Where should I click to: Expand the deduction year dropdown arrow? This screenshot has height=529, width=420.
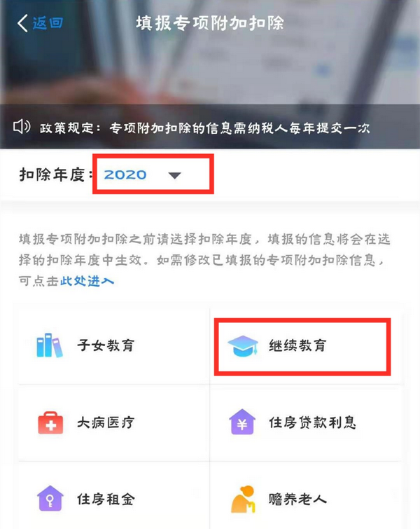pos(174,175)
